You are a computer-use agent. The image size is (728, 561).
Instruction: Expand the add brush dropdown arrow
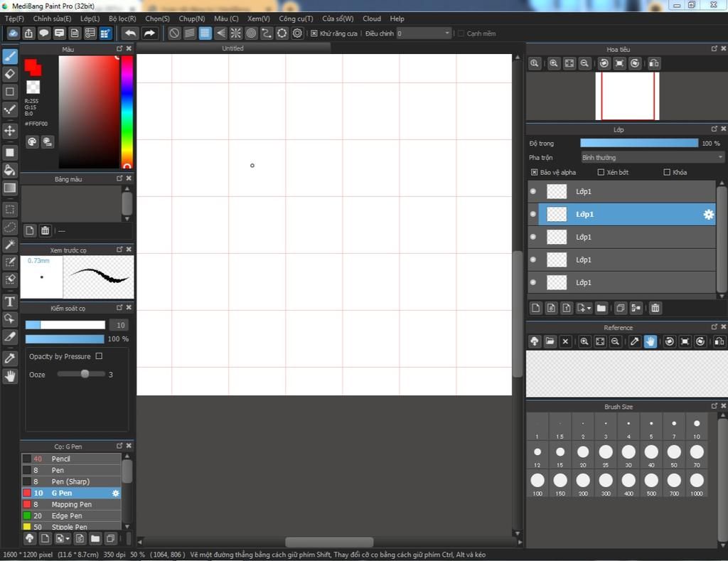click(68, 539)
